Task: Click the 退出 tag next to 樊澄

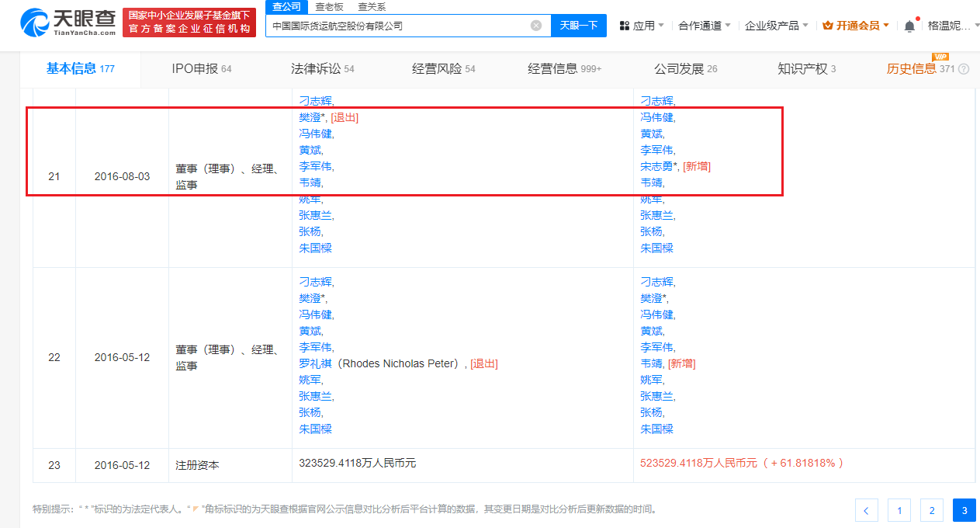Action: click(345, 117)
